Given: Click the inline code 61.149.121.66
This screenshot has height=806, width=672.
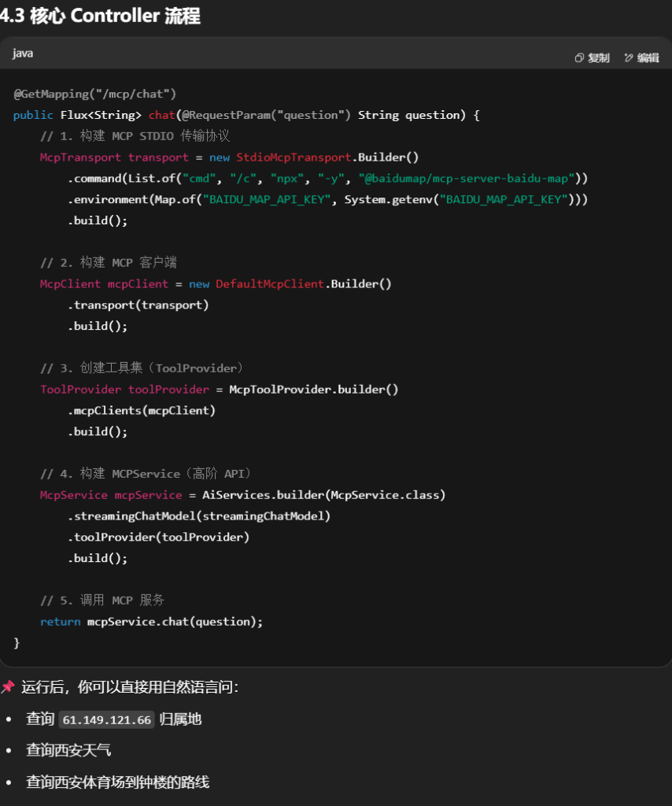Looking at the screenshot, I should point(107,720).
